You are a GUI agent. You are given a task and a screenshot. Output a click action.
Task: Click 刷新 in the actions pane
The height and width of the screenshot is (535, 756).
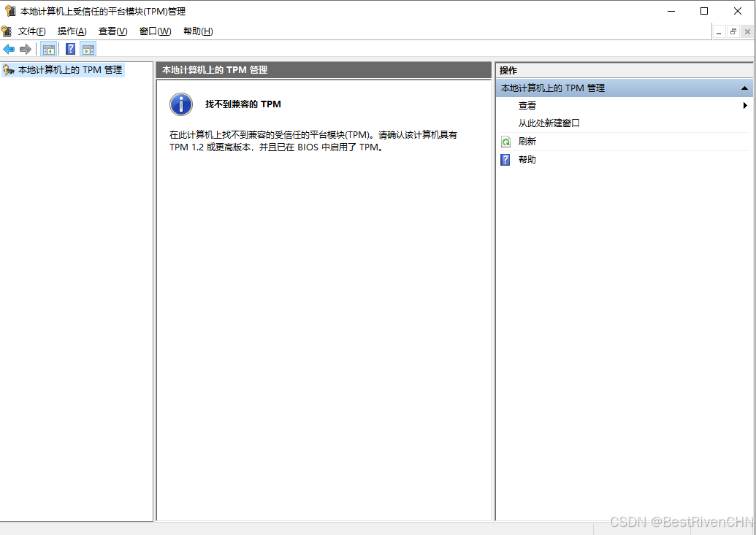click(527, 142)
